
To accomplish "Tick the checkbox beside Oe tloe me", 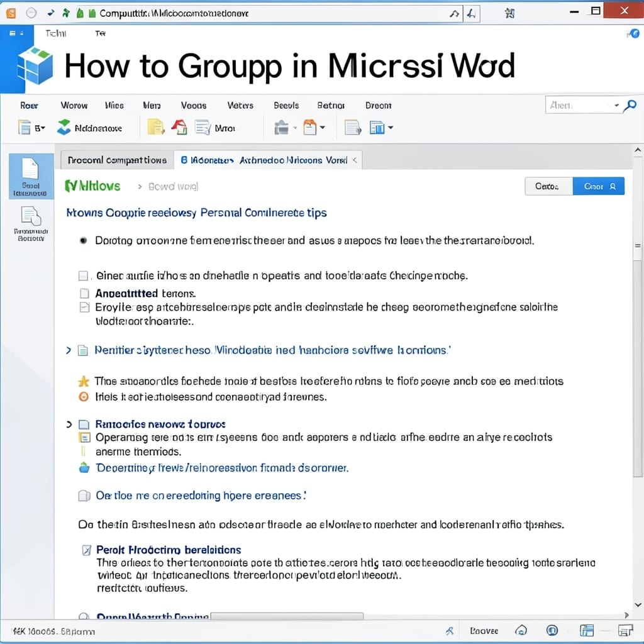I will point(84,496).
